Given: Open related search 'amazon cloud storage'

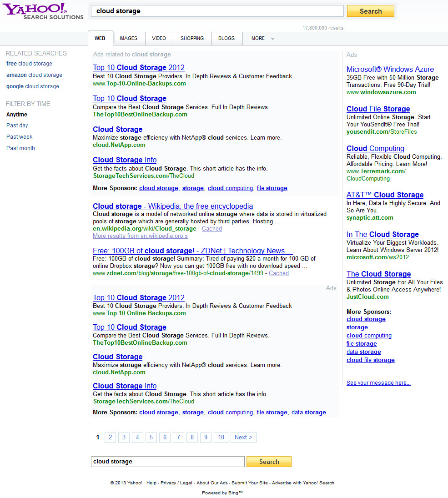Looking at the screenshot, I should tap(34, 75).
